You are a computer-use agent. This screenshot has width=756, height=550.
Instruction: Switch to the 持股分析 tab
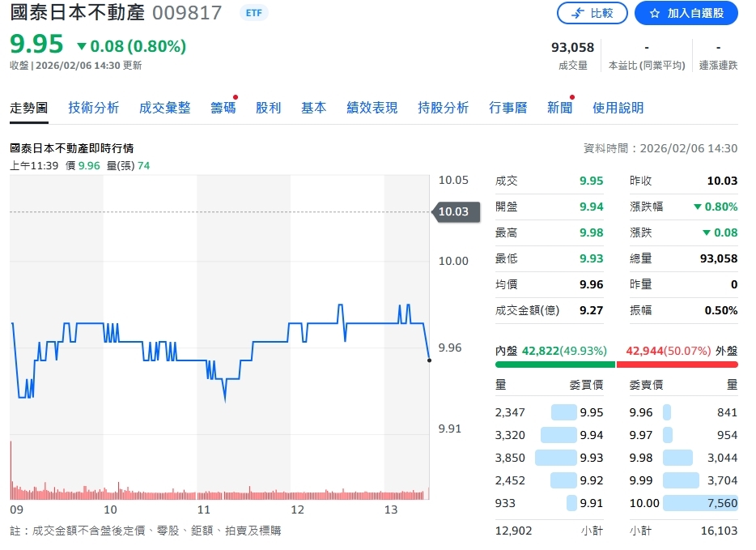pos(443,106)
